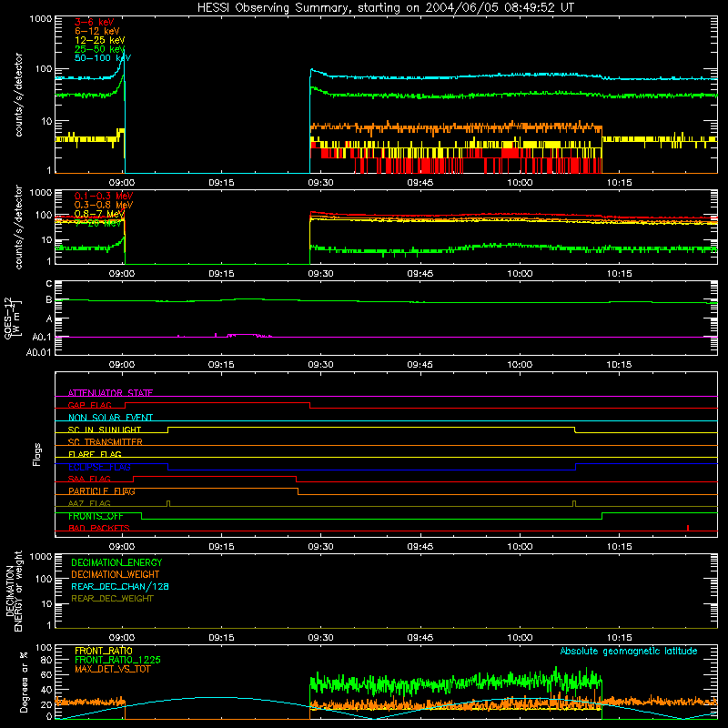Click the 09:30 tick label under the Flags panel
This screenshot has height=728, width=728.
(x=321, y=547)
